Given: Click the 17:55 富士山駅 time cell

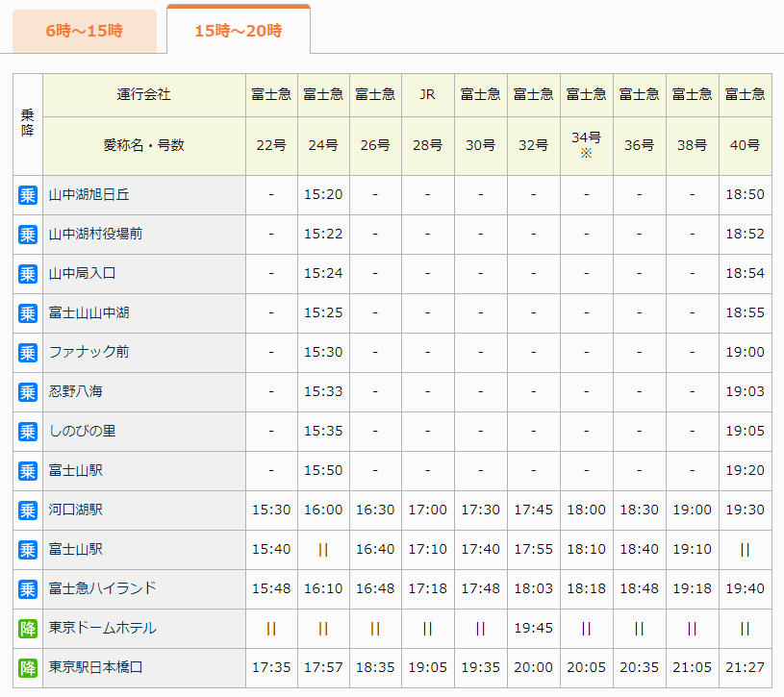Looking at the screenshot, I should tap(534, 550).
